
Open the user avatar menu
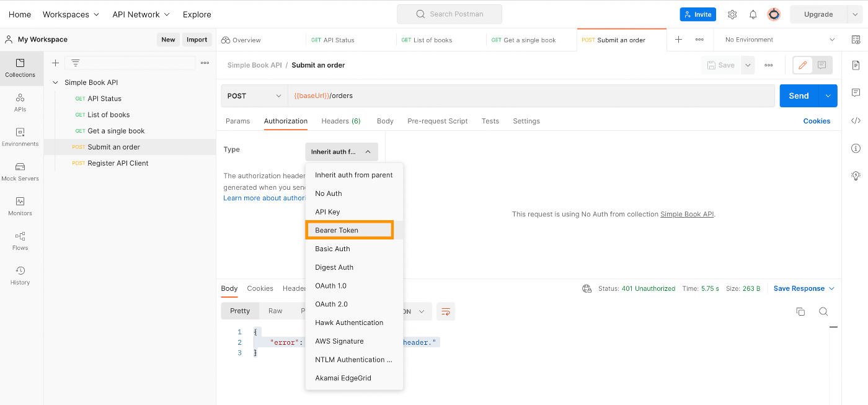tap(774, 14)
